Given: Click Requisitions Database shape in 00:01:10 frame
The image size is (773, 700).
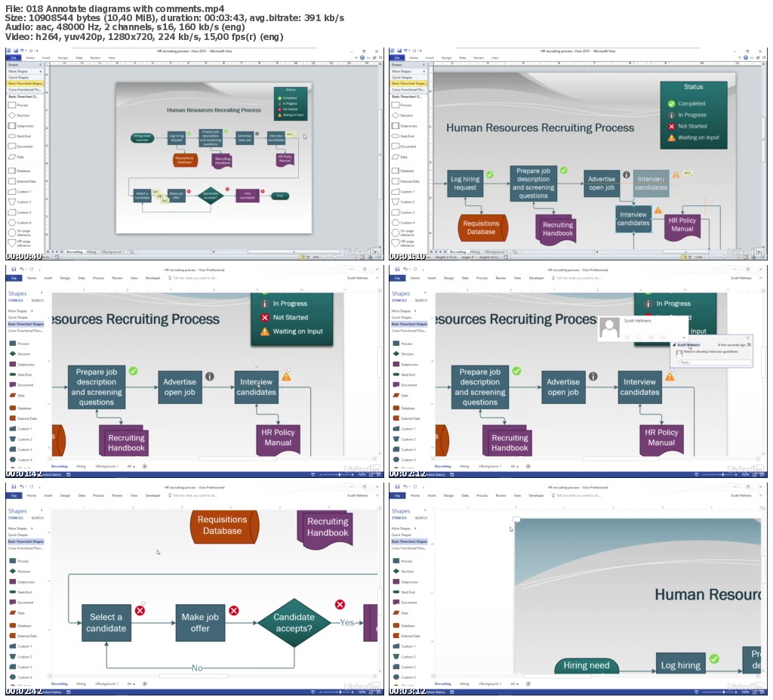Looking at the screenshot, I should [x=482, y=227].
